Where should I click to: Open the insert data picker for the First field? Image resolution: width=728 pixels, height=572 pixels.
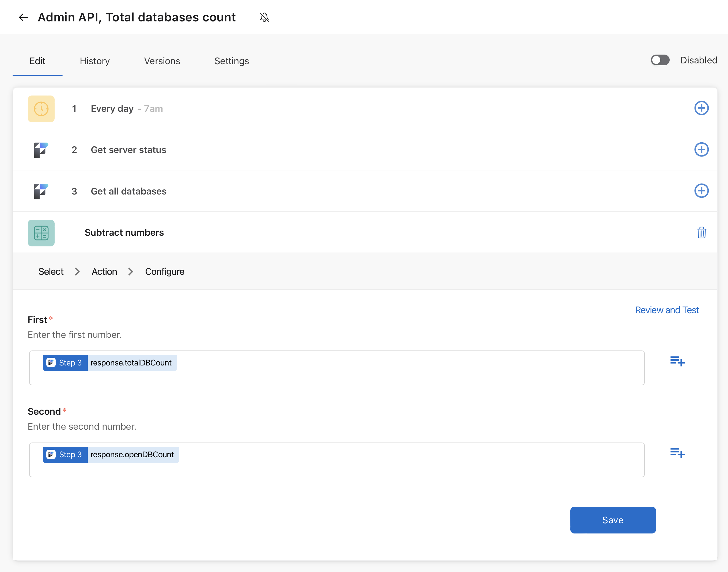[x=677, y=361]
